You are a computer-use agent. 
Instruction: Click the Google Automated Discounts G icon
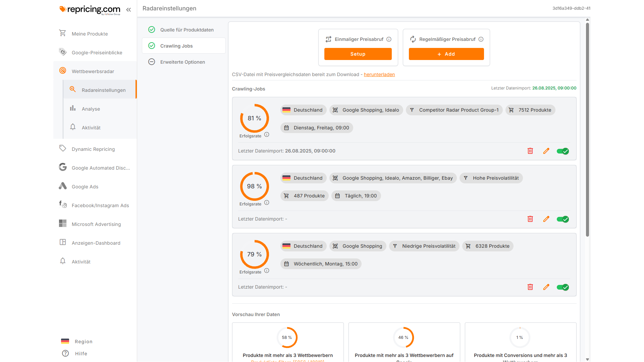coord(63,167)
